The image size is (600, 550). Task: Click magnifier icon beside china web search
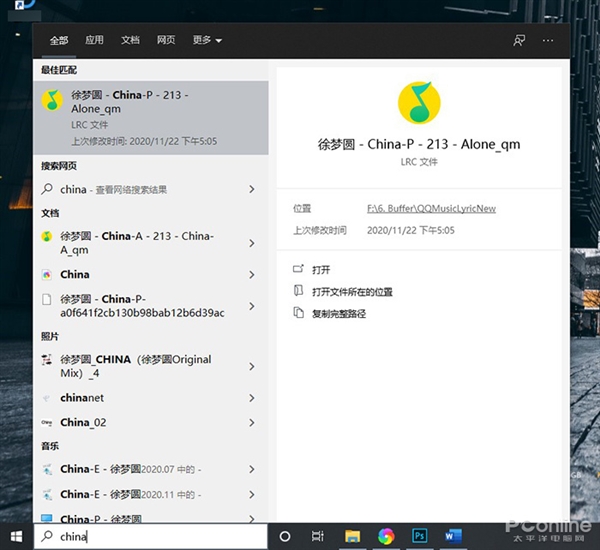point(47,189)
